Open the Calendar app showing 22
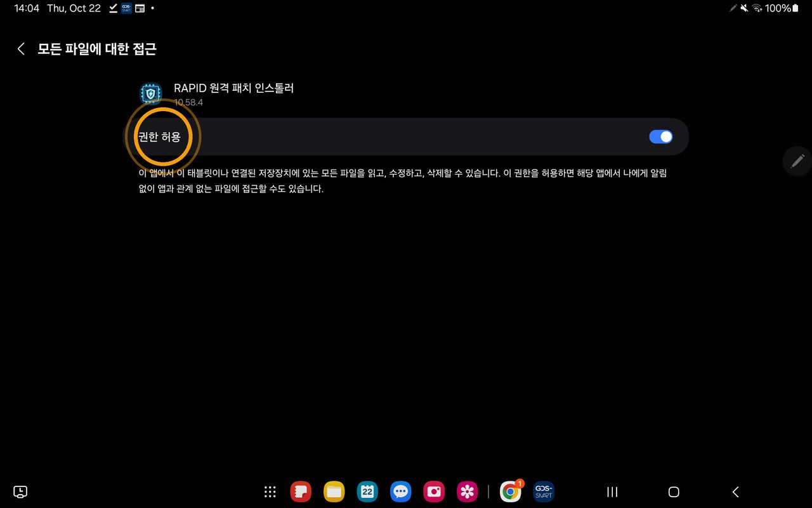Image resolution: width=812 pixels, height=508 pixels. [367, 491]
